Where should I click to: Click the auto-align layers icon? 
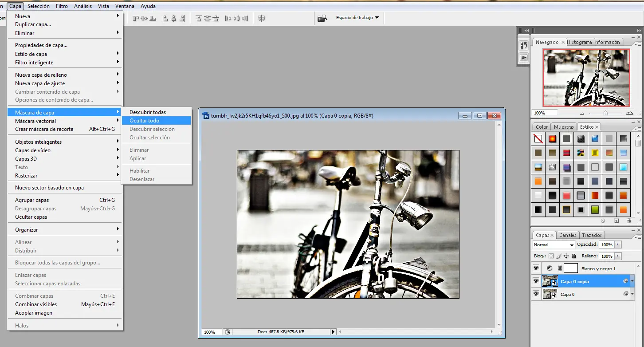point(262,18)
